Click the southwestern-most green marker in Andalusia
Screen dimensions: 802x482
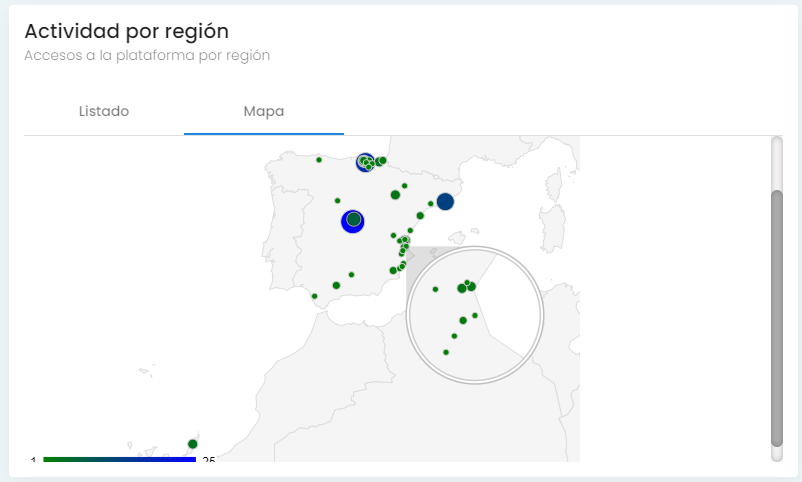coord(315,296)
